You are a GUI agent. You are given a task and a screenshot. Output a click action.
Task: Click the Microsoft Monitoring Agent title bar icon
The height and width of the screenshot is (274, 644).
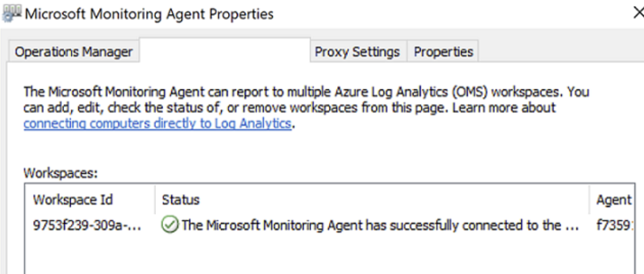(x=11, y=14)
